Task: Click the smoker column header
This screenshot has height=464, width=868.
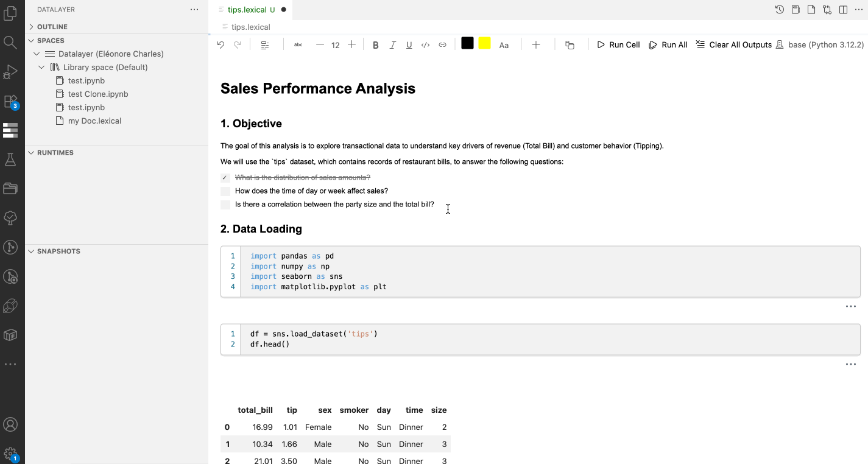Action: [x=354, y=410]
